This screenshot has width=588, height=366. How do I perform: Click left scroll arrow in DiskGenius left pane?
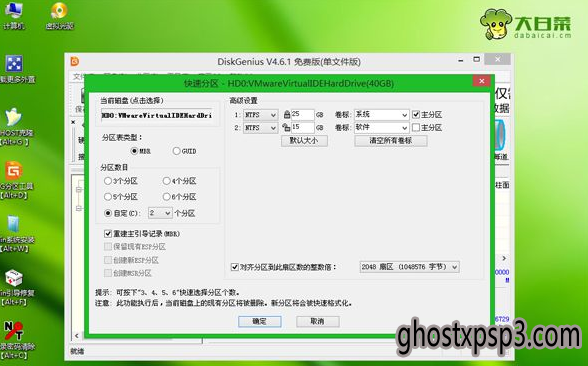pos(77,336)
